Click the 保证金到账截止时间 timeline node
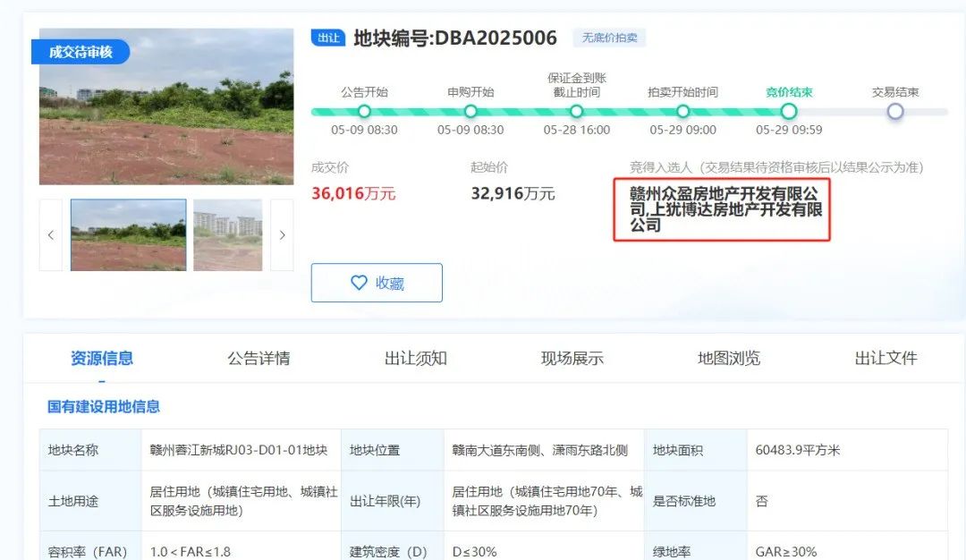 (577, 112)
